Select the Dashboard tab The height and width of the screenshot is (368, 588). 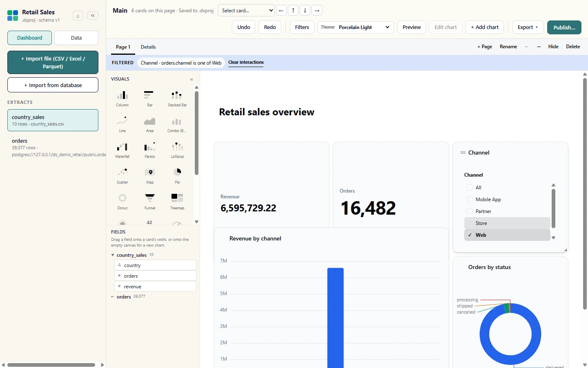point(29,38)
